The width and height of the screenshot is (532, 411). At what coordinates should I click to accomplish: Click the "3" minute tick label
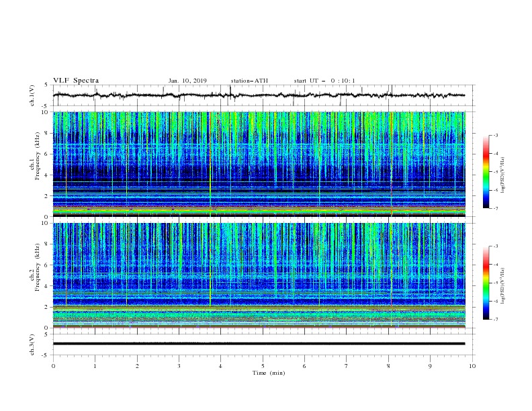[x=179, y=366]
